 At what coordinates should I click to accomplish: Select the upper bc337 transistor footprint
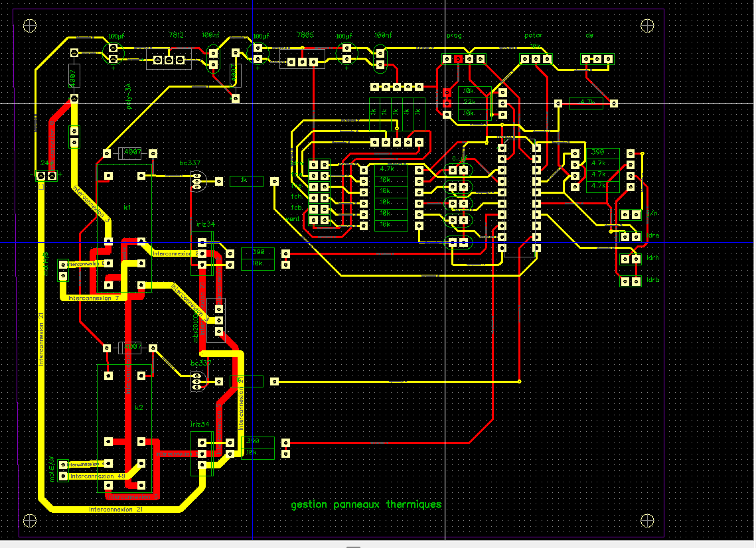point(198,181)
